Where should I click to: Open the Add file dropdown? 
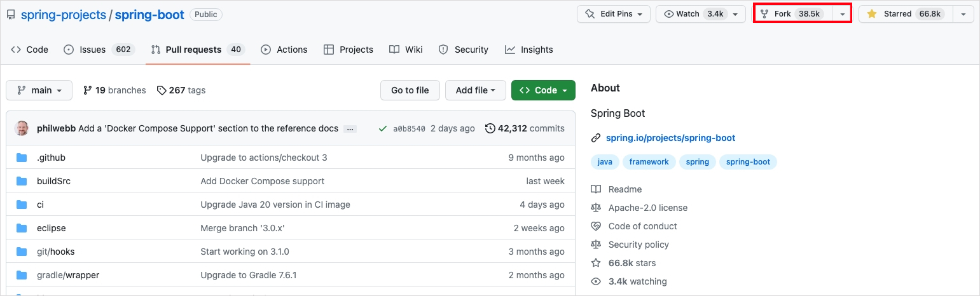point(476,90)
